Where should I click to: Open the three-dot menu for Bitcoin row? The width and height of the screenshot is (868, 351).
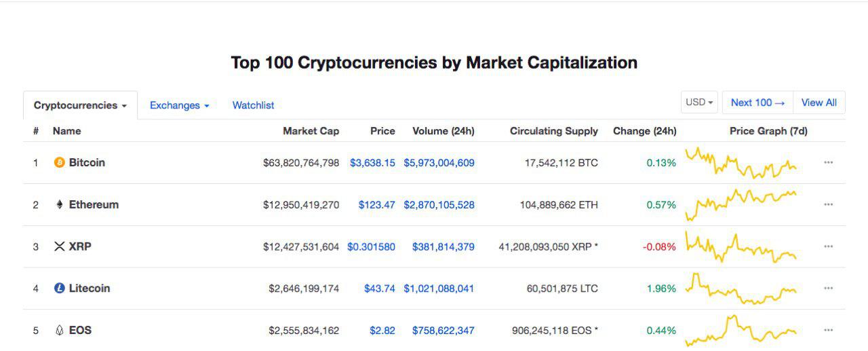tap(828, 163)
